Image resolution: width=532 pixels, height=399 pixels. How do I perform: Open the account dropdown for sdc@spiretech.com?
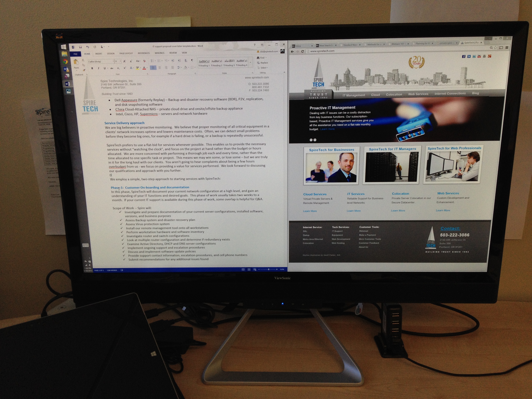279,52
